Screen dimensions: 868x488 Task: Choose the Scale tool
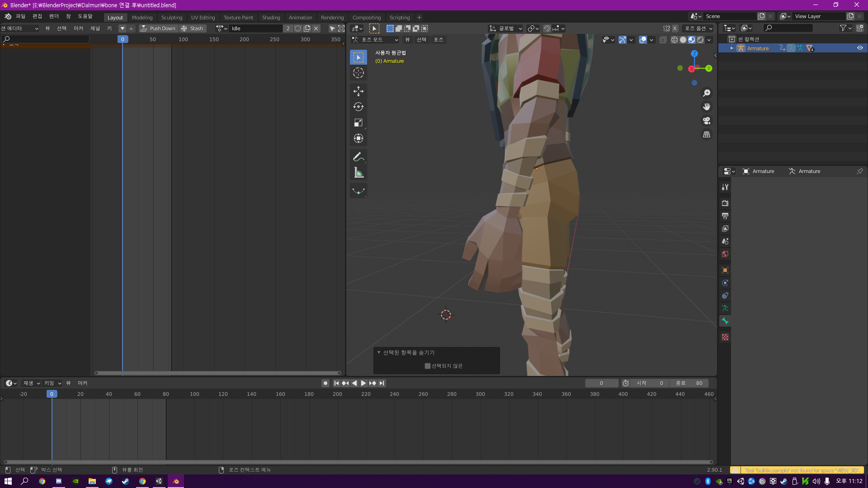358,123
